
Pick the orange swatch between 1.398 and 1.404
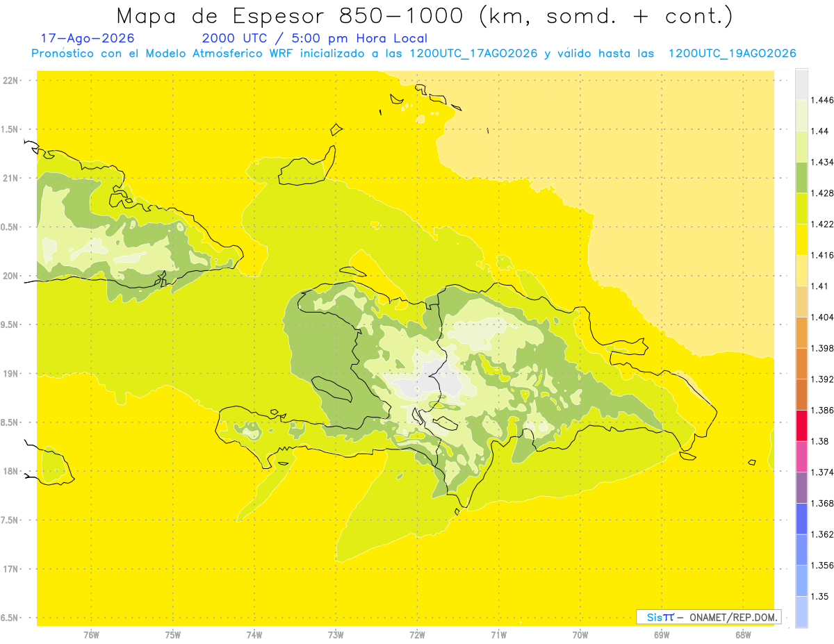(801, 332)
